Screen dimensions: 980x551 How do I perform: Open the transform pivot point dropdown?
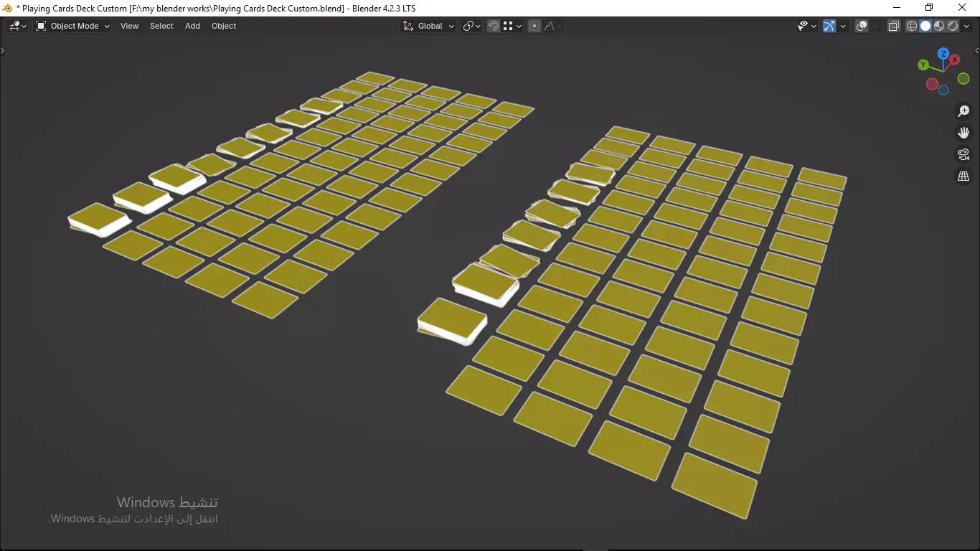tap(471, 26)
